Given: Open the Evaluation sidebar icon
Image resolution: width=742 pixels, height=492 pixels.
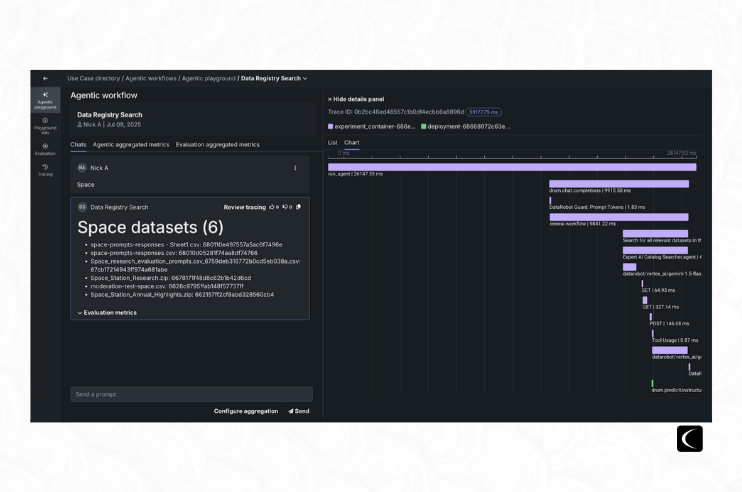Looking at the screenshot, I should [45, 148].
